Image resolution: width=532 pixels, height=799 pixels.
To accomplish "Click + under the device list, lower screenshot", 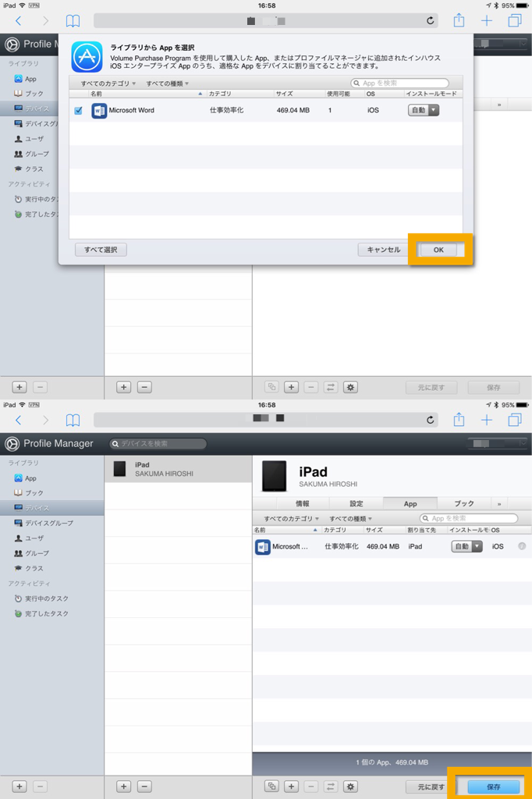I will [124, 787].
